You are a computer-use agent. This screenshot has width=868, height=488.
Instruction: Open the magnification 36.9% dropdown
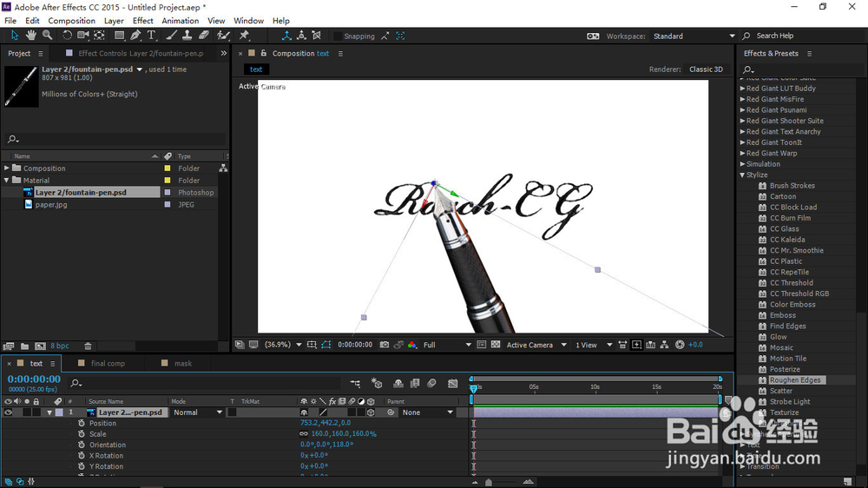click(x=283, y=345)
